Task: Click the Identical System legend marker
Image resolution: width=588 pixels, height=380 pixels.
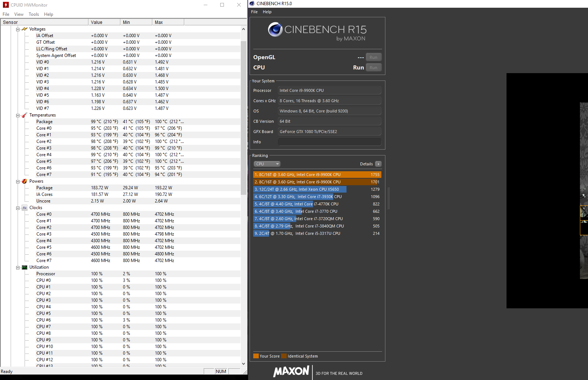Action: (284, 356)
